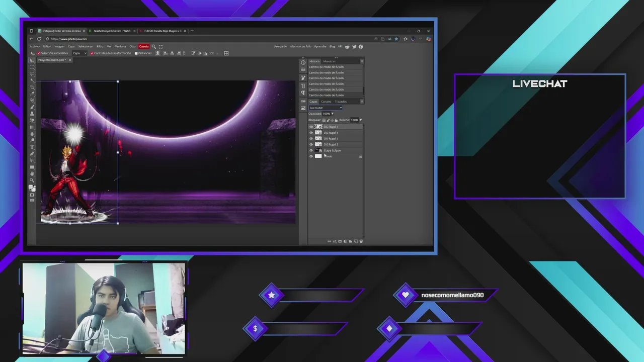
Task: Select the Blur tool
Action: [32, 134]
